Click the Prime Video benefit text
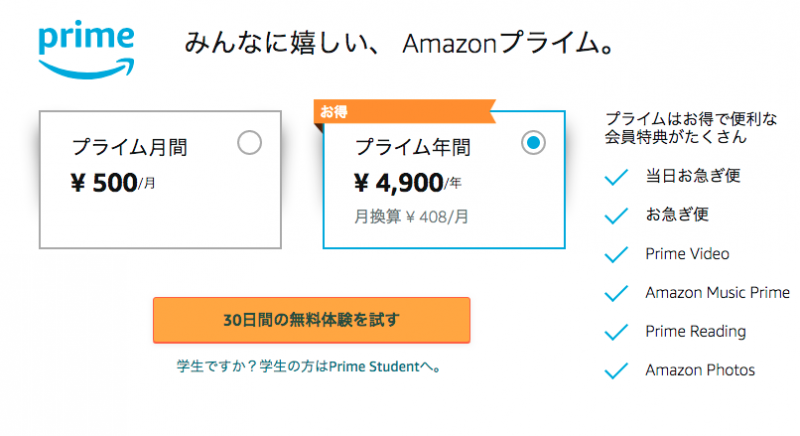 687,253
